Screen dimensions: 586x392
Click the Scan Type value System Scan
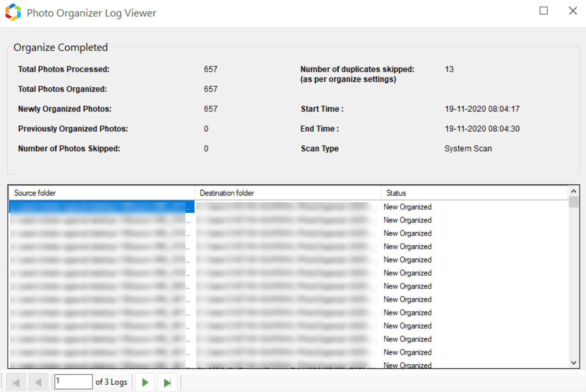coord(468,148)
